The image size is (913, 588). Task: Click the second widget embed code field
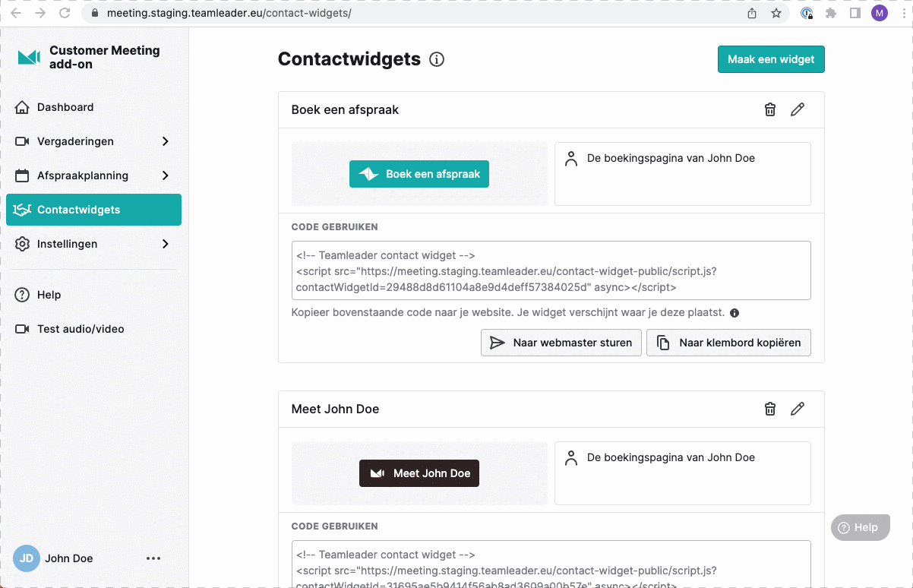point(551,564)
